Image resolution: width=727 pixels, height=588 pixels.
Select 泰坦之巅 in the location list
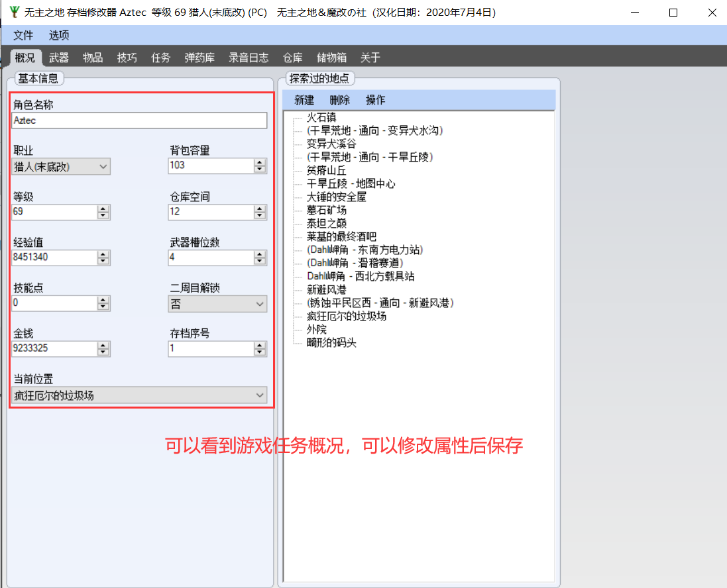click(x=327, y=223)
